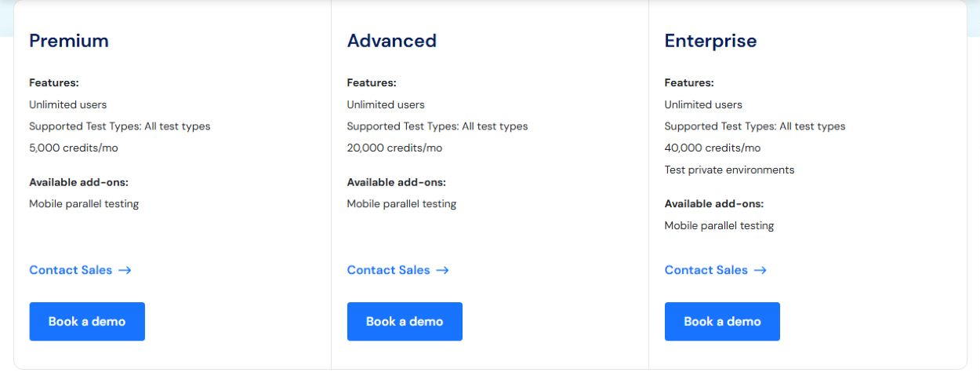This screenshot has height=387, width=980.
Task: Click the 20,000 credits/mo text
Action: tap(394, 148)
